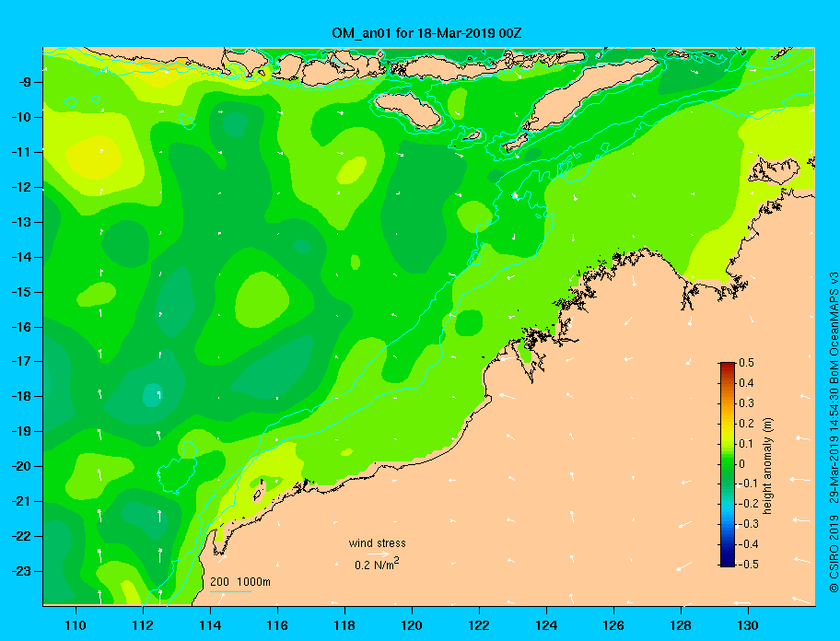Click latitude label -10 on the vertical axis
The image size is (840, 641).
click(x=20, y=117)
